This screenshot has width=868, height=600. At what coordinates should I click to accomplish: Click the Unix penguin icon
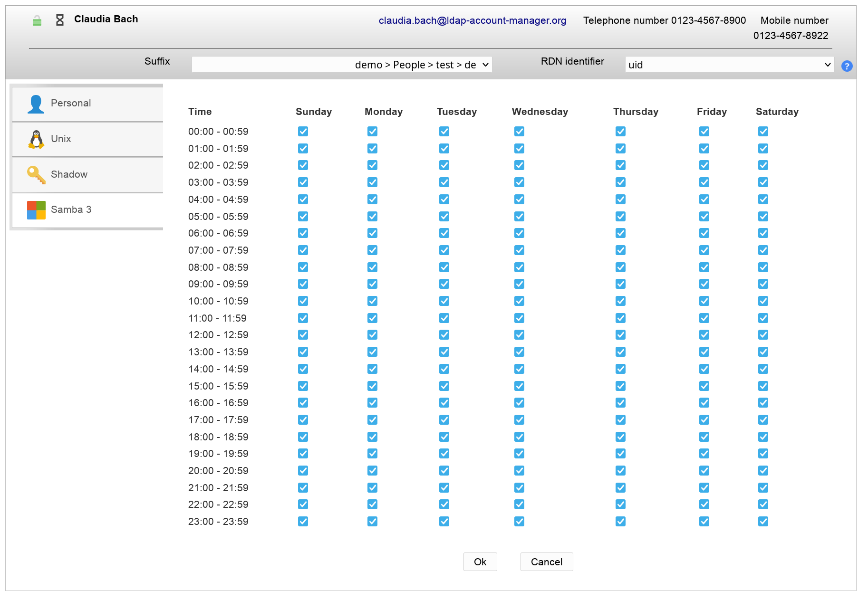point(36,139)
